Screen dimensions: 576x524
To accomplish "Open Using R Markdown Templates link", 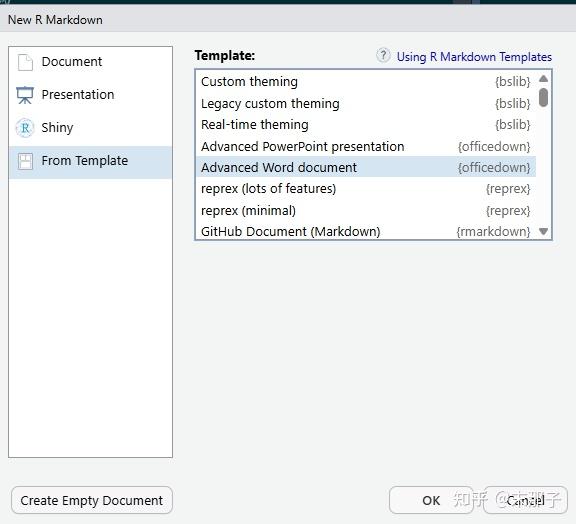I will click(x=474, y=57).
